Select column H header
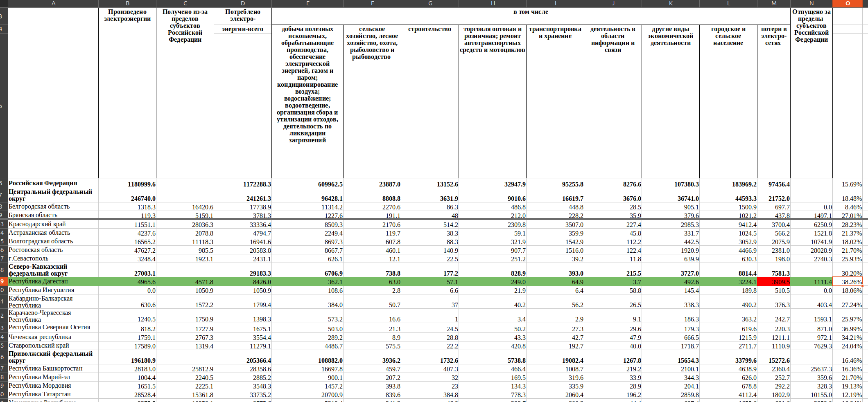868x402 pixels. pyautogui.click(x=493, y=3)
